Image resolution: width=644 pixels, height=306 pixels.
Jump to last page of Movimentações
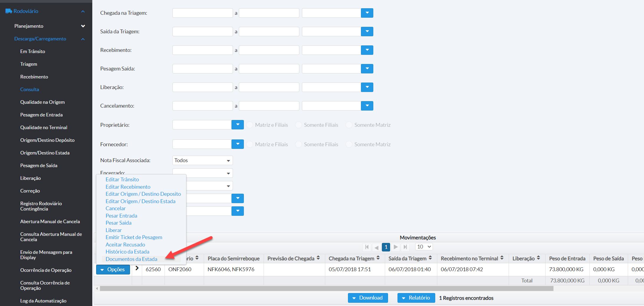(x=405, y=247)
